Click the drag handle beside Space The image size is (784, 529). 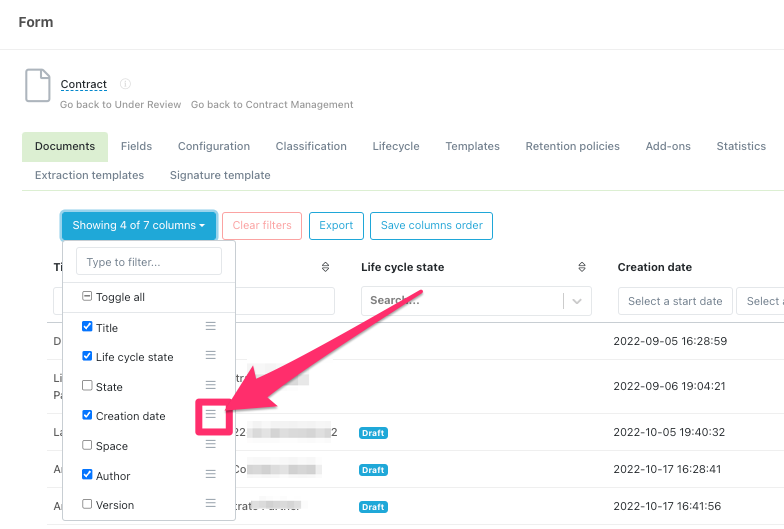(210, 445)
